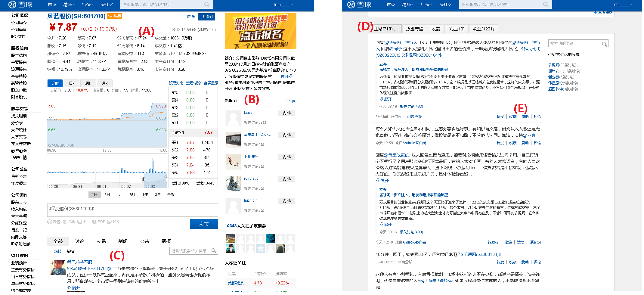Select the 5日 chart range

coord(107,195)
